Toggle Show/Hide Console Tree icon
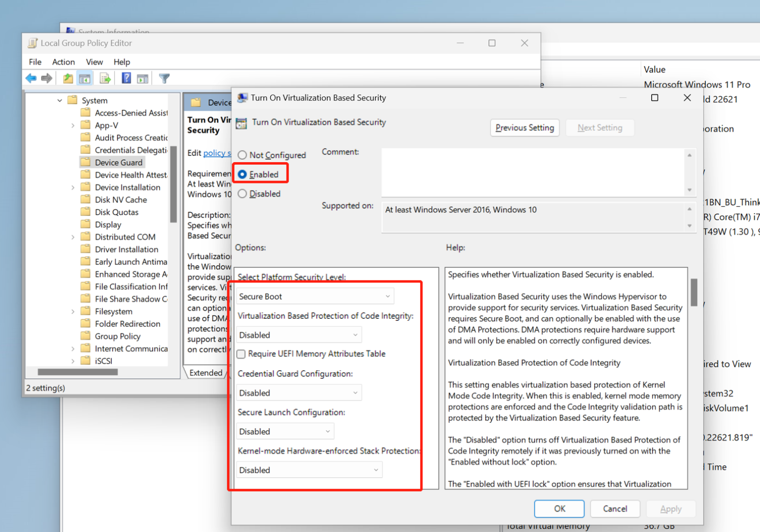Screen dimensions: 760x532 coord(85,78)
